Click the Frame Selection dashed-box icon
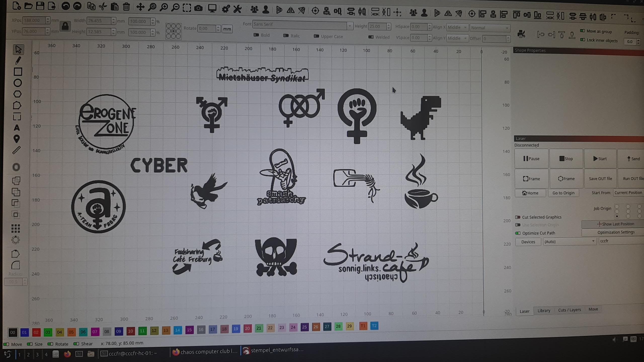 click(x=187, y=8)
